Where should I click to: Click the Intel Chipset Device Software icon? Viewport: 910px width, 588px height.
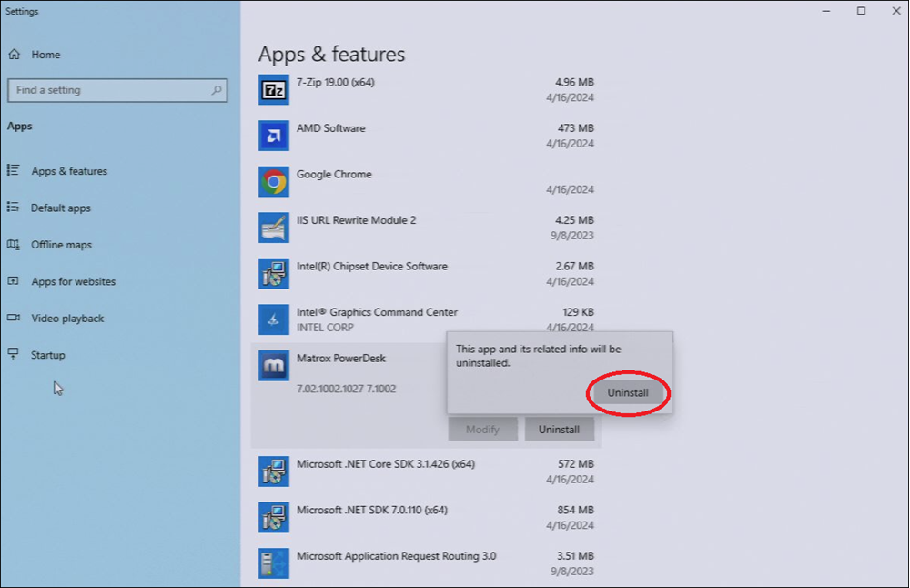click(273, 274)
